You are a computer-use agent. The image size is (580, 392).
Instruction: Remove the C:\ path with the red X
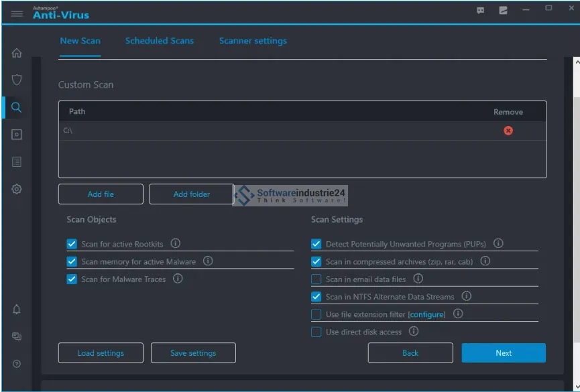[x=508, y=131]
